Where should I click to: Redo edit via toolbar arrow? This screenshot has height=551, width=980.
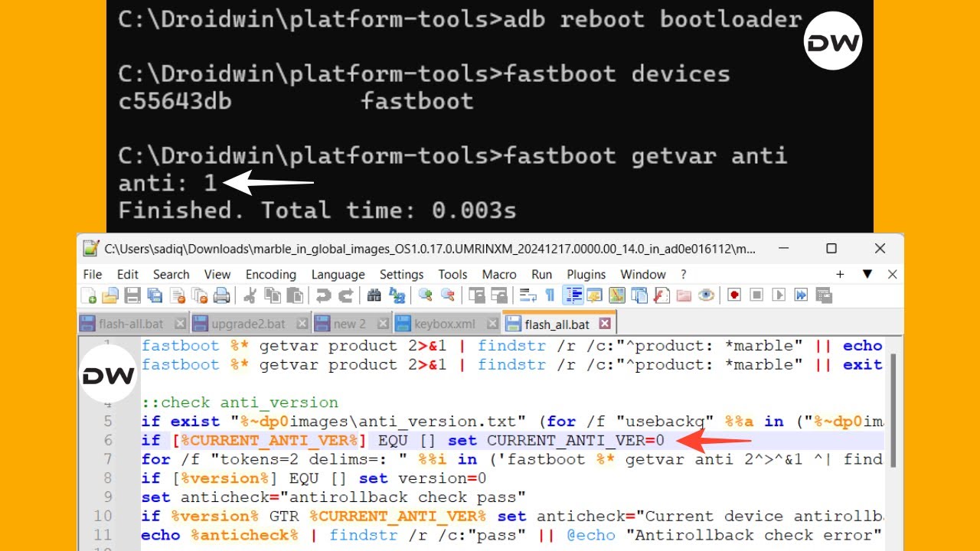(345, 295)
